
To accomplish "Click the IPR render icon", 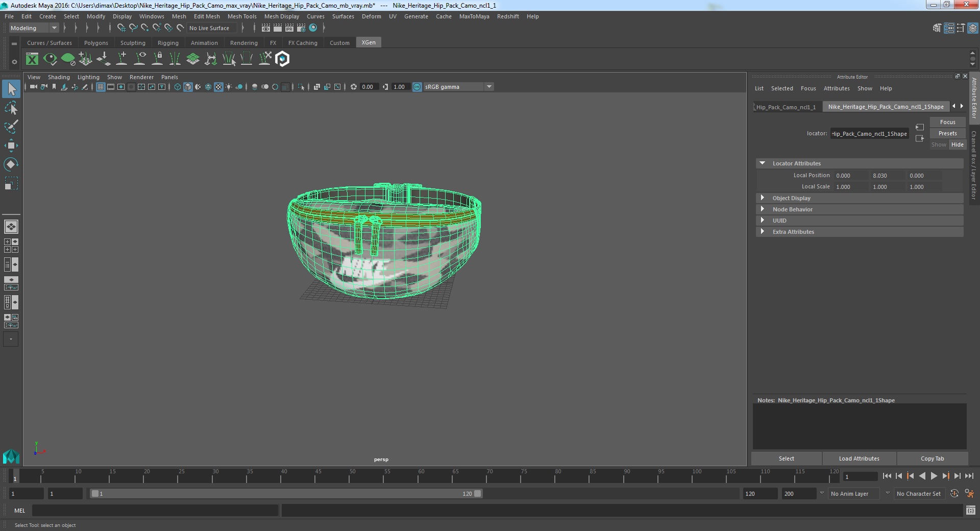I will point(289,28).
